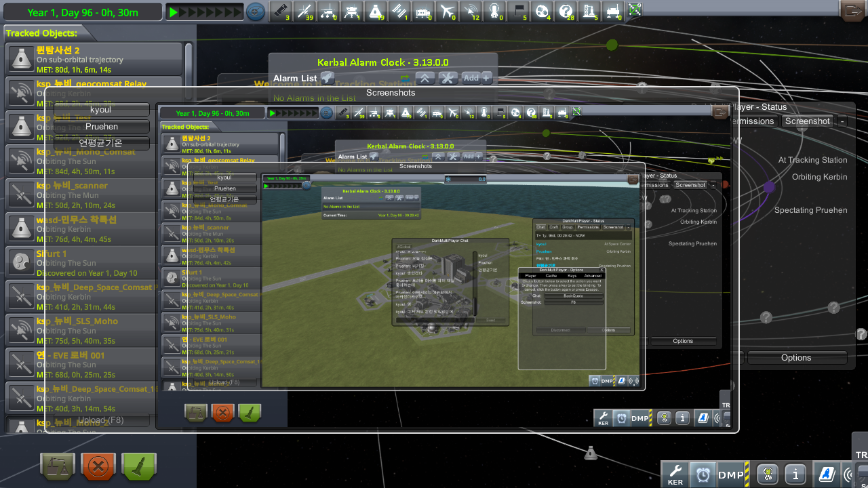Click the Pruehen player button
Viewport: 868px width, 488px height.
102,127
